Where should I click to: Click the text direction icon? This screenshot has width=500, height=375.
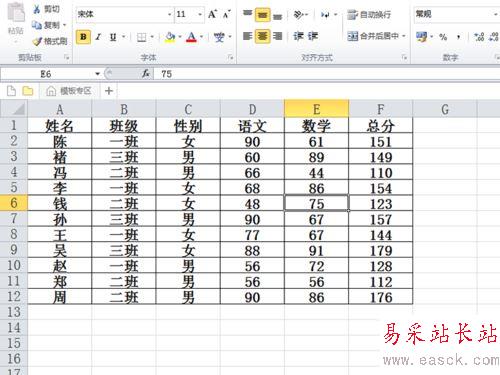(x=325, y=14)
